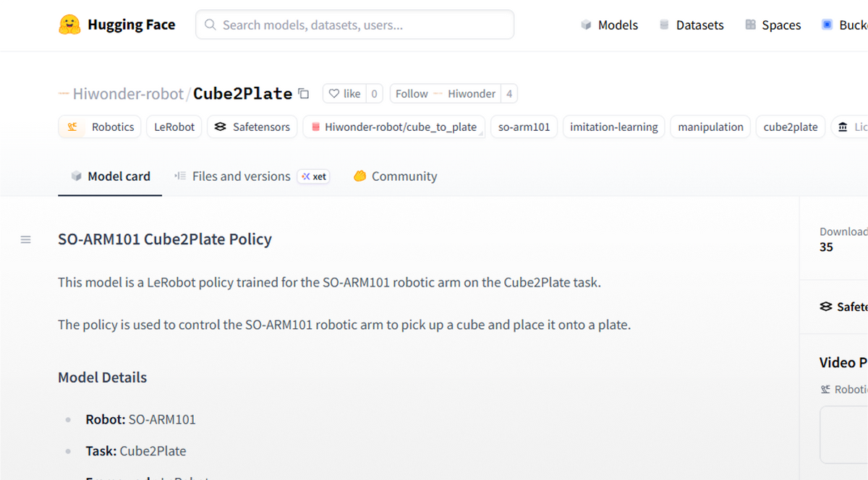The height and width of the screenshot is (480, 868).
Task: Click the like count 0
Action: pos(374,94)
